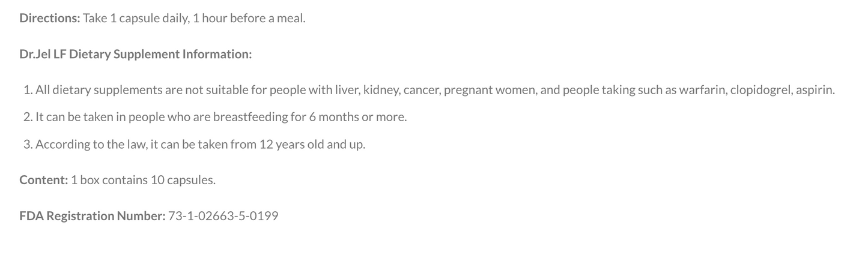
Task: Click the bold "Content:" label
Action: pos(43,180)
